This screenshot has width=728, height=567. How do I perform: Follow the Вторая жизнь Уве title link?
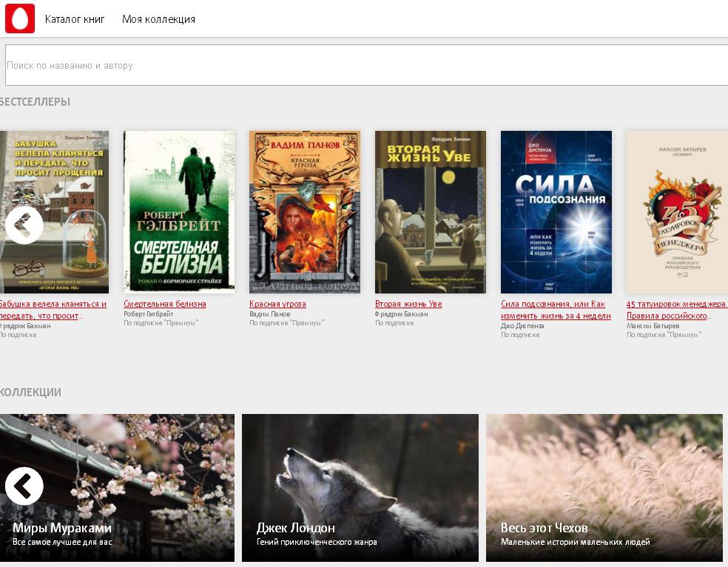pos(408,304)
